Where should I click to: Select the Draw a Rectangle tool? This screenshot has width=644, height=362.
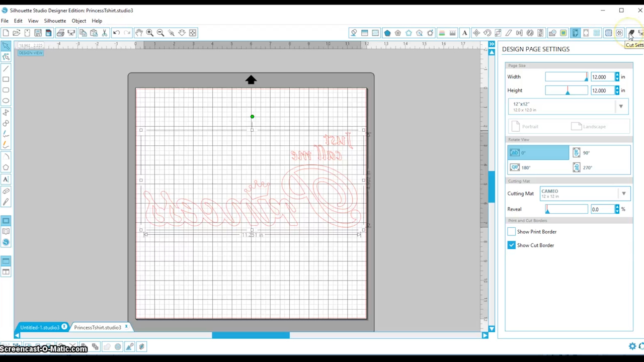point(6,79)
